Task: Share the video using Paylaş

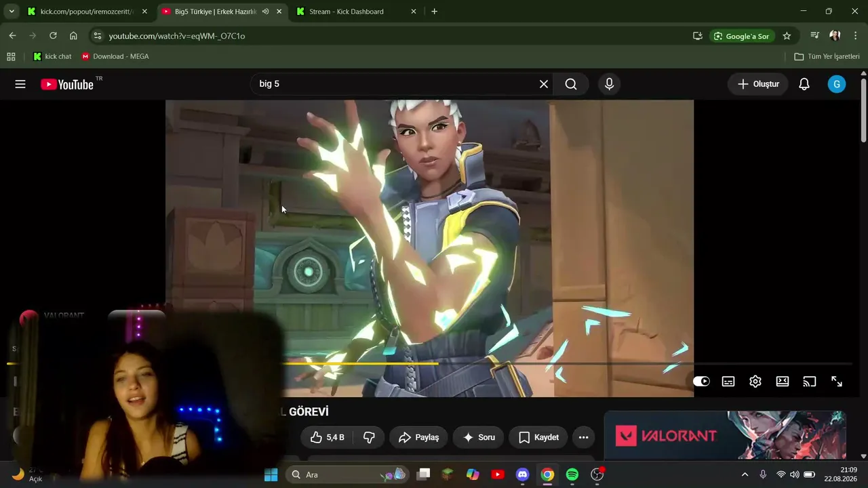Action: click(x=419, y=437)
